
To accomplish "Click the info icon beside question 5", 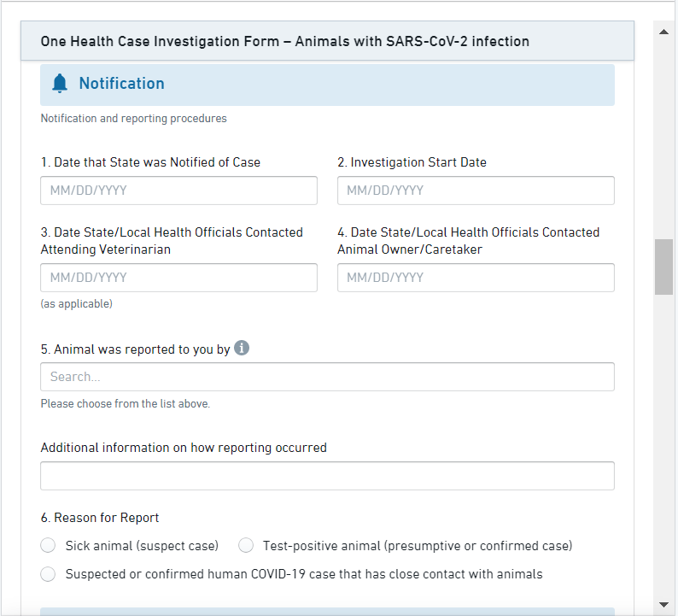I will pyautogui.click(x=242, y=348).
